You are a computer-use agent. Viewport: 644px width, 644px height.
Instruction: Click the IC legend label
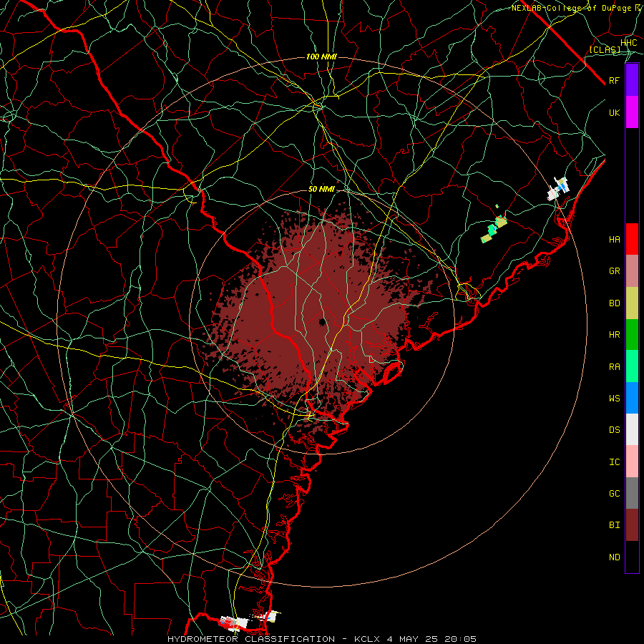click(614, 462)
